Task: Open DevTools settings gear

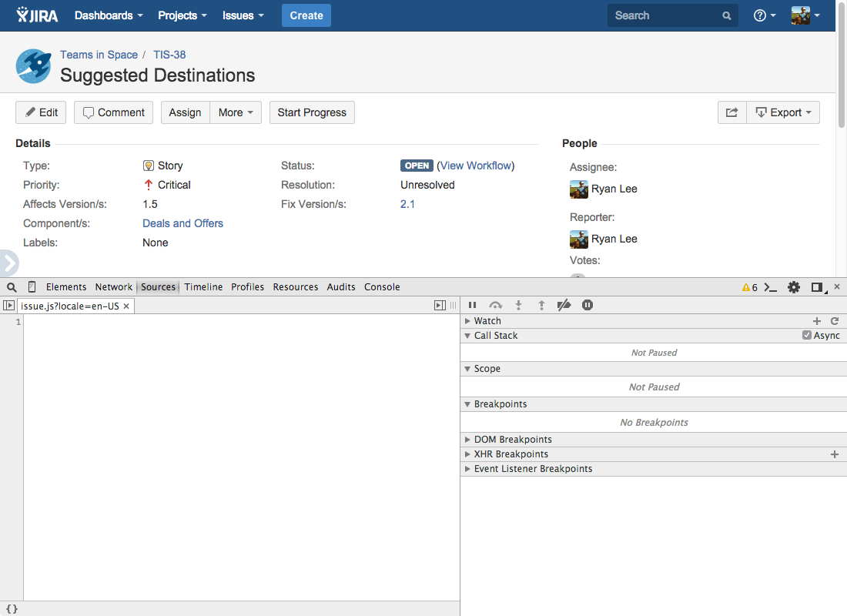Action: tap(794, 287)
